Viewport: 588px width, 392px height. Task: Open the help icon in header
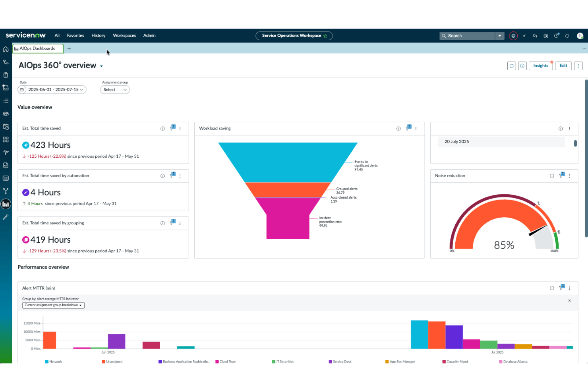point(557,36)
